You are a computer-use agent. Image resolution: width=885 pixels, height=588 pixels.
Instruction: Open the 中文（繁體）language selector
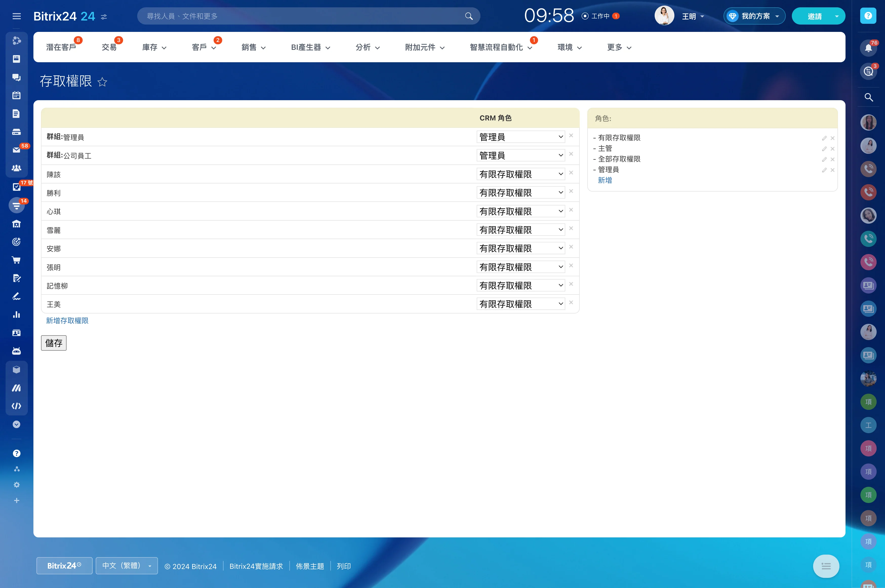click(126, 565)
